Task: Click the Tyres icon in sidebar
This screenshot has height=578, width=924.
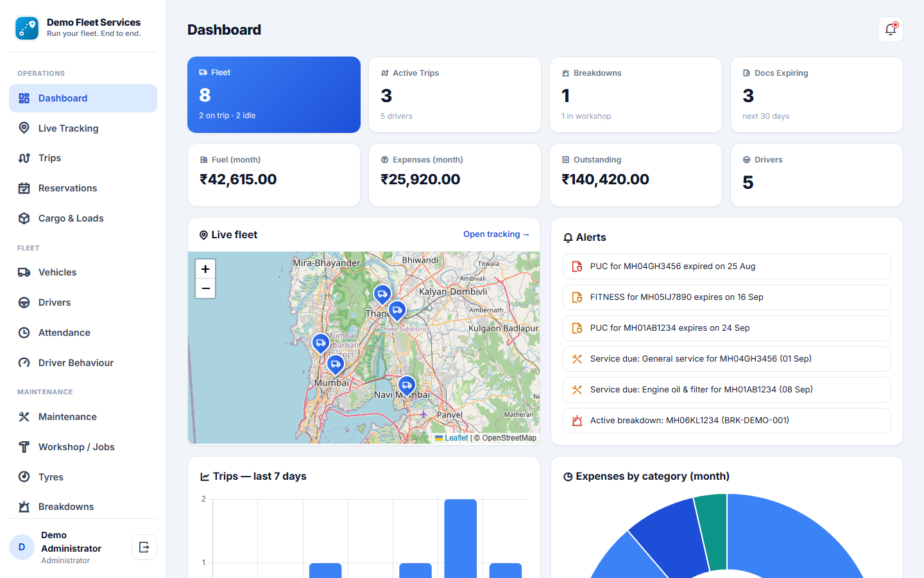Action: click(24, 477)
